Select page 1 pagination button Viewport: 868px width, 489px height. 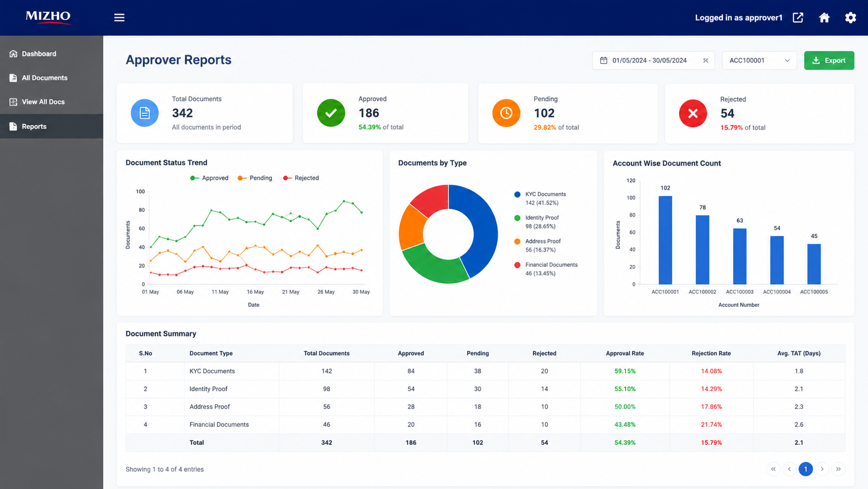[x=806, y=469]
